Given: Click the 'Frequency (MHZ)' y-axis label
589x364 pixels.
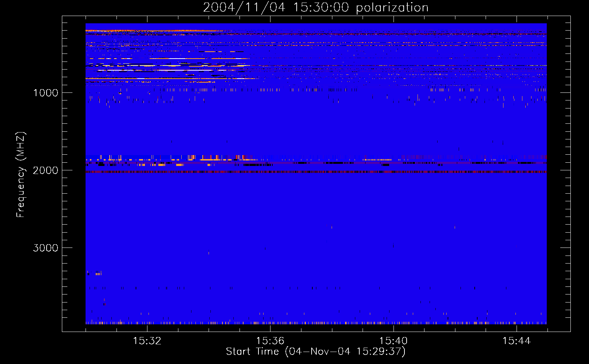Looking at the screenshot, I should [x=21, y=175].
